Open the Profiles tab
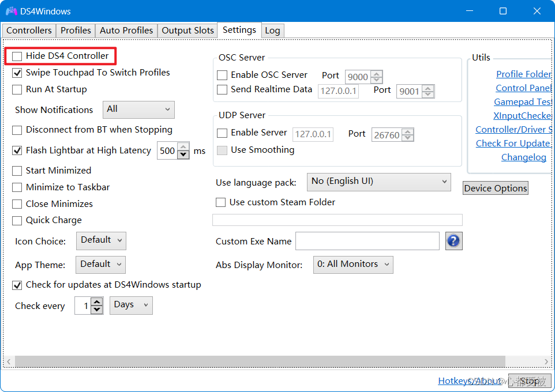The width and height of the screenshot is (555, 392). pos(76,31)
